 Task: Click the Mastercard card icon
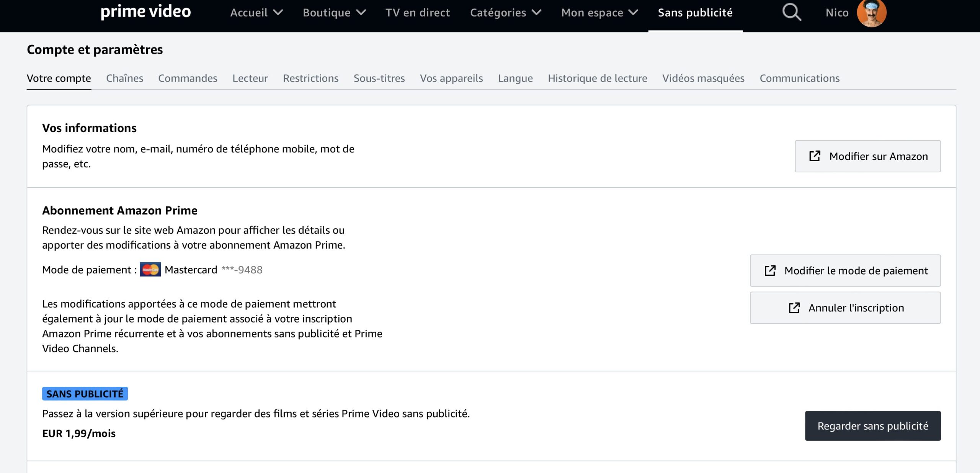[150, 270]
